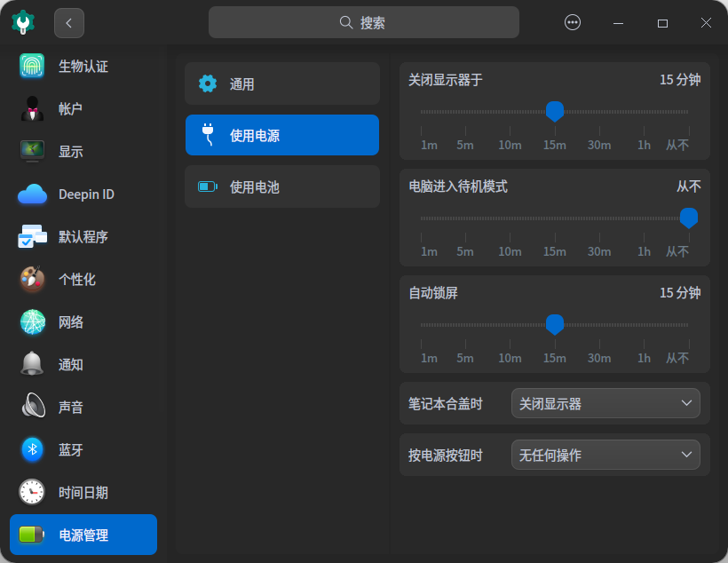
Task: Select 显示 label in sidebar
Action: click(71, 152)
